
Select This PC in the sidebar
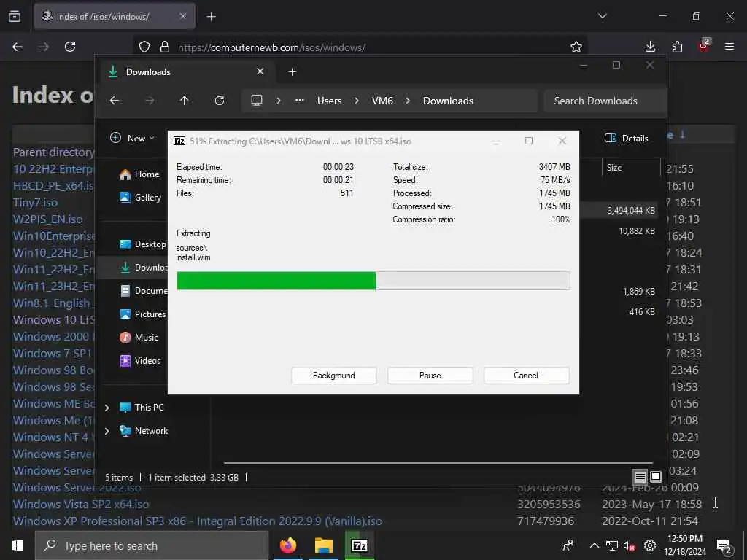142,407
